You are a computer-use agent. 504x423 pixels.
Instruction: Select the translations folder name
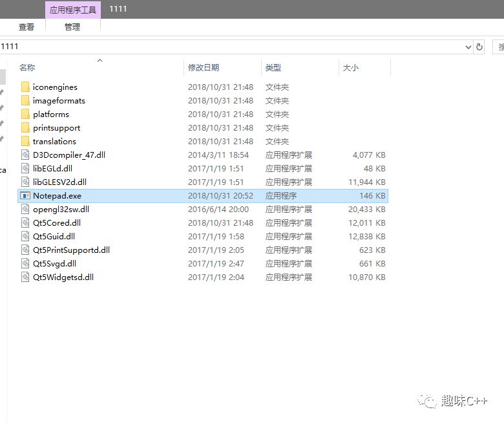pyautogui.click(x=54, y=141)
